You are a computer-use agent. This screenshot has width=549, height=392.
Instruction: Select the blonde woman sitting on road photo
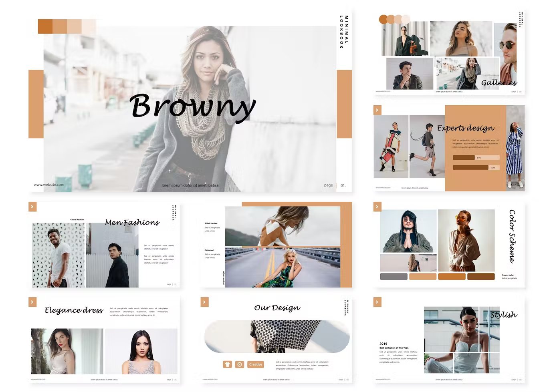283,267
